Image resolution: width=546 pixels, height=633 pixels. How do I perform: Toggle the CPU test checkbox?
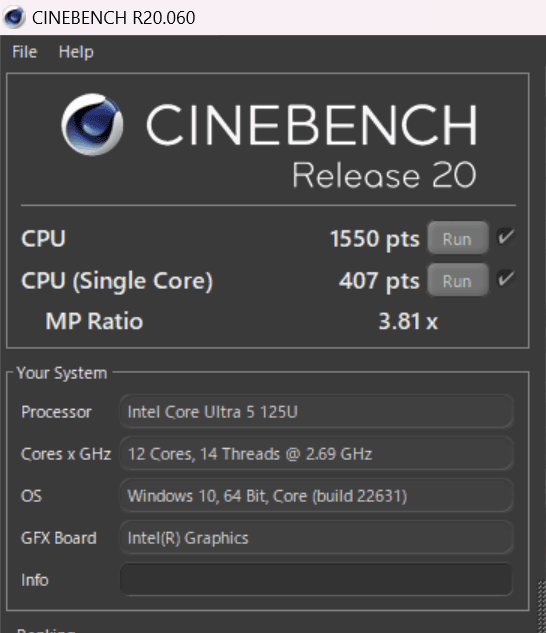click(506, 237)
